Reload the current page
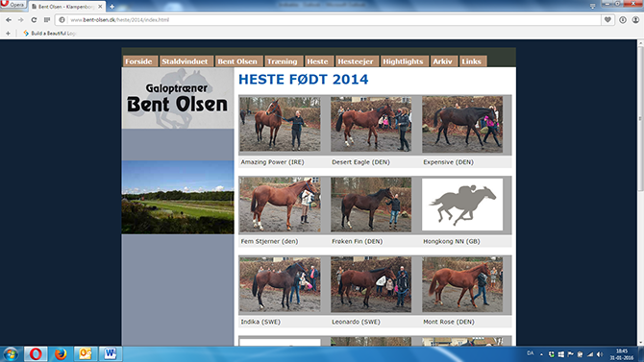The width and height of the screenshot is (644, 362). [x=34, y=20]
